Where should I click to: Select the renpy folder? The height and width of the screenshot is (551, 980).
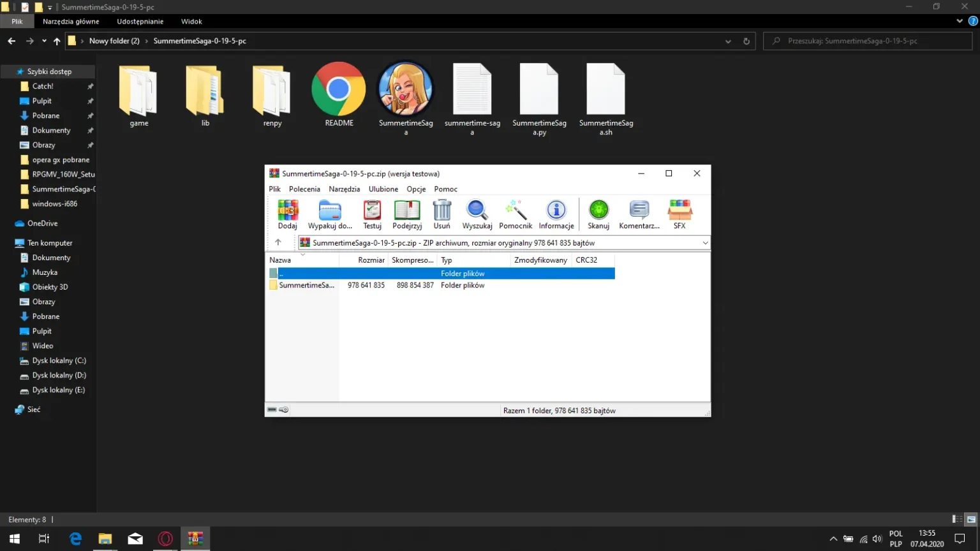coord(272,96)
